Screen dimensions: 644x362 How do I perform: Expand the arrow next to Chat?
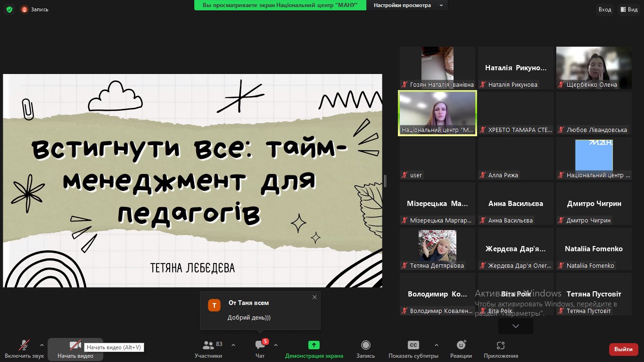point(276,345)
